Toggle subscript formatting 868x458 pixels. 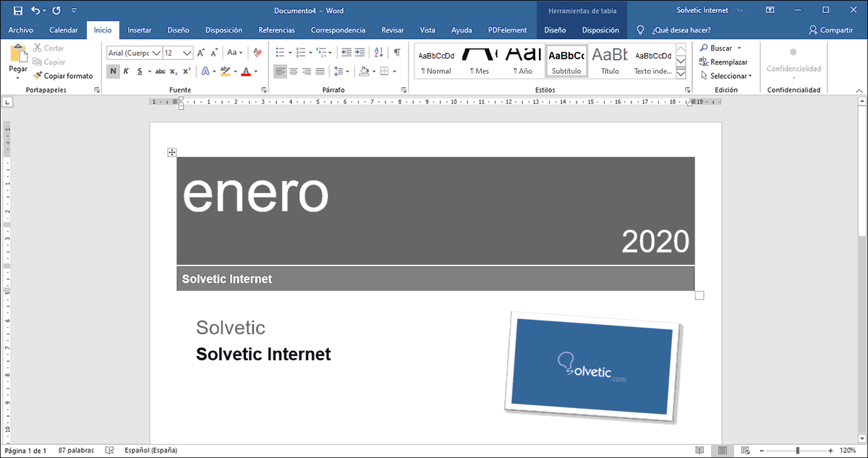click(174, 71)
